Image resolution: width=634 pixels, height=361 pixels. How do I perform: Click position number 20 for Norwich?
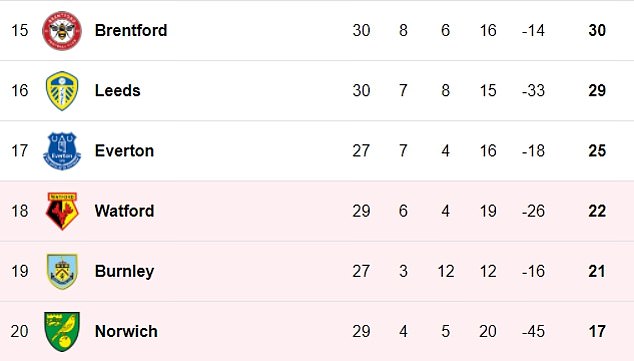19,331
